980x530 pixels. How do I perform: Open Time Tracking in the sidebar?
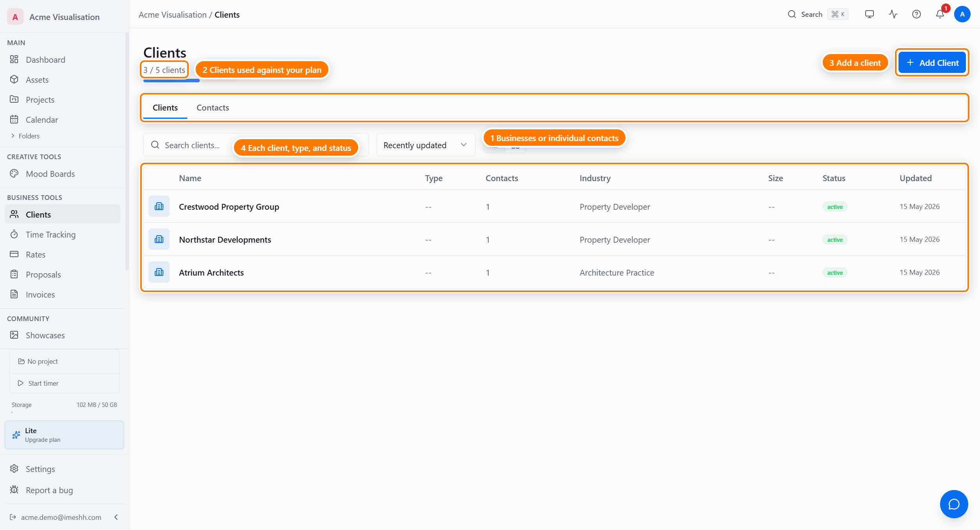(x=63, y=234)
